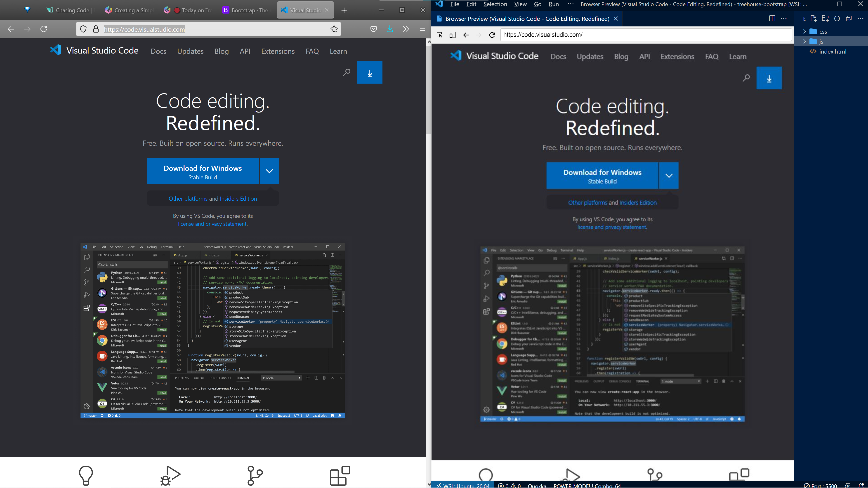Viewport: 868px width, 488px height.
Task: Open the File menu in VS Code
Action: click(455, 4)
